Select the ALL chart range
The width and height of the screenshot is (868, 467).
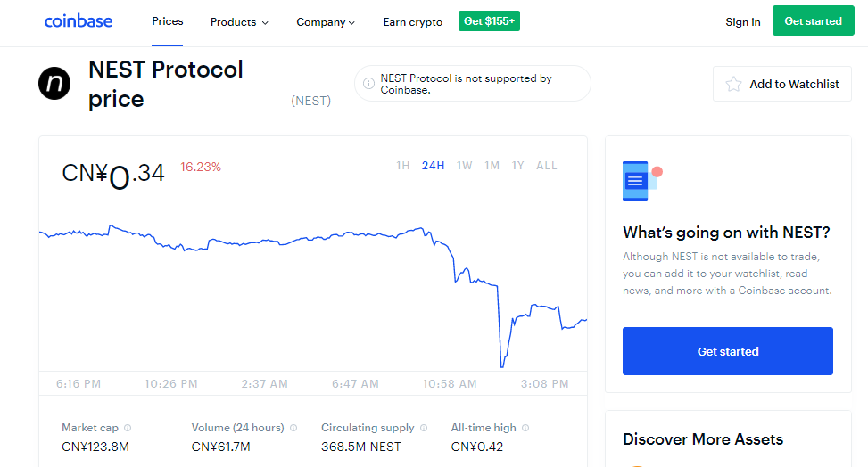[x=546, y=166]
